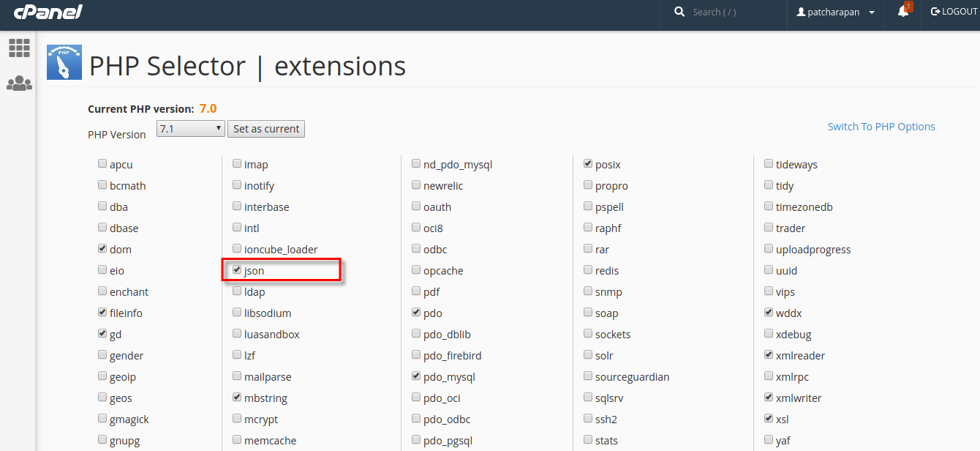Toggle the json extension checkbox
This screenshot has height=451, width=980.
point(237,270)
